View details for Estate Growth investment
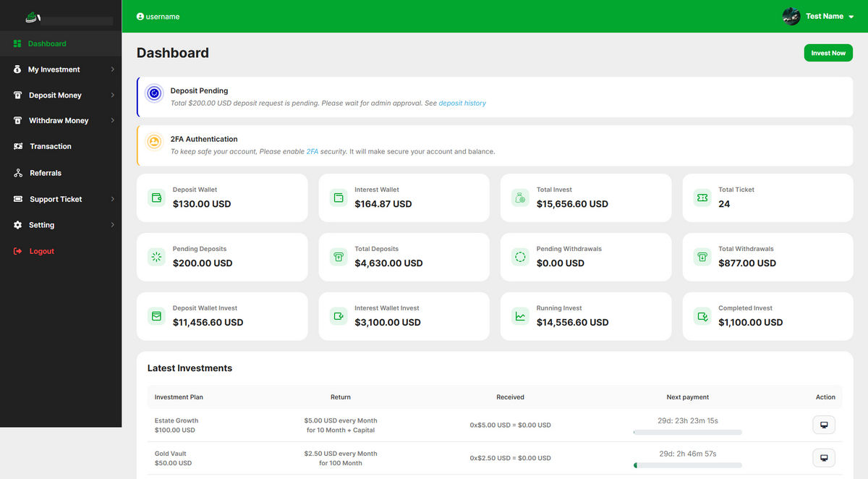Viewport: 868px width, 479px height. point(824,425)
